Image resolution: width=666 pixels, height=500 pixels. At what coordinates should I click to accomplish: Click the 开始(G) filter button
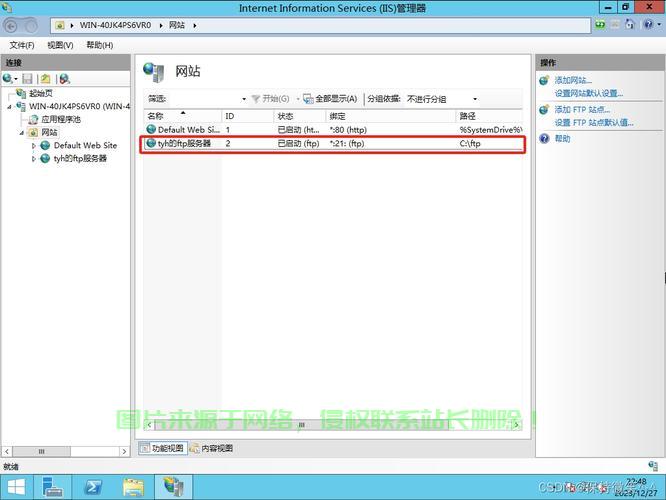(x=271, y=99)
